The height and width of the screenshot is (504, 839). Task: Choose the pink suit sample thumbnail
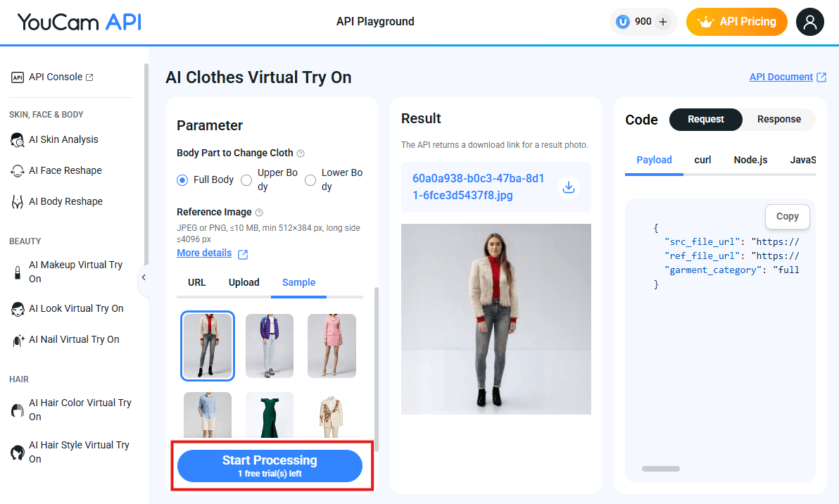point(332,346)
